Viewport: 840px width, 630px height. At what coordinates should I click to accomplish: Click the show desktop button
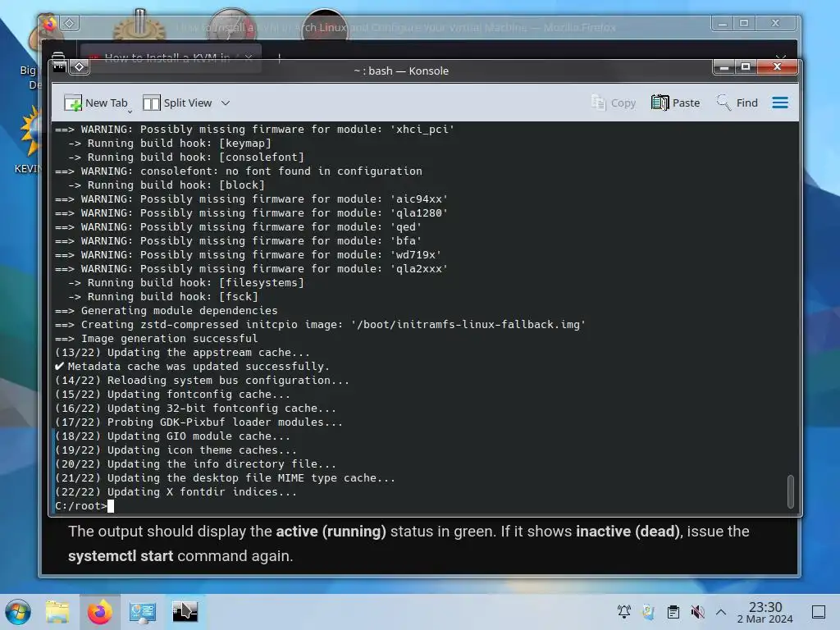point(819,612)
